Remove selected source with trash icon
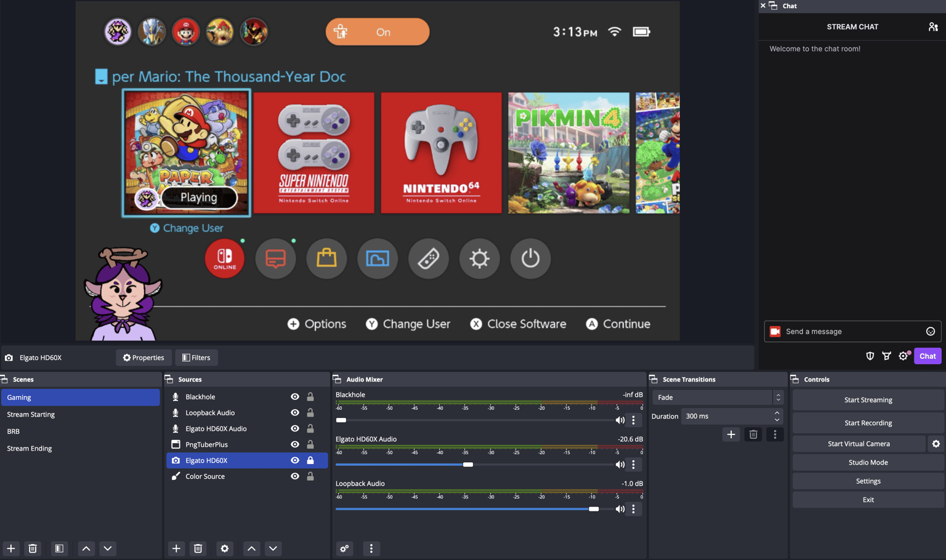The height and width of the screenshot is (560, 946). 198,548
